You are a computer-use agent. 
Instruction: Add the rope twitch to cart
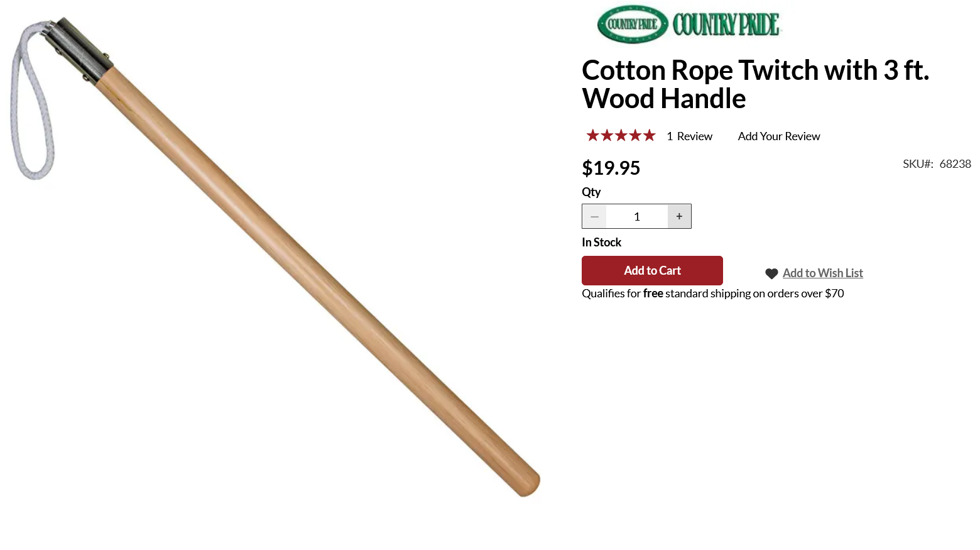pyautogui.click(x=652, y=270)
